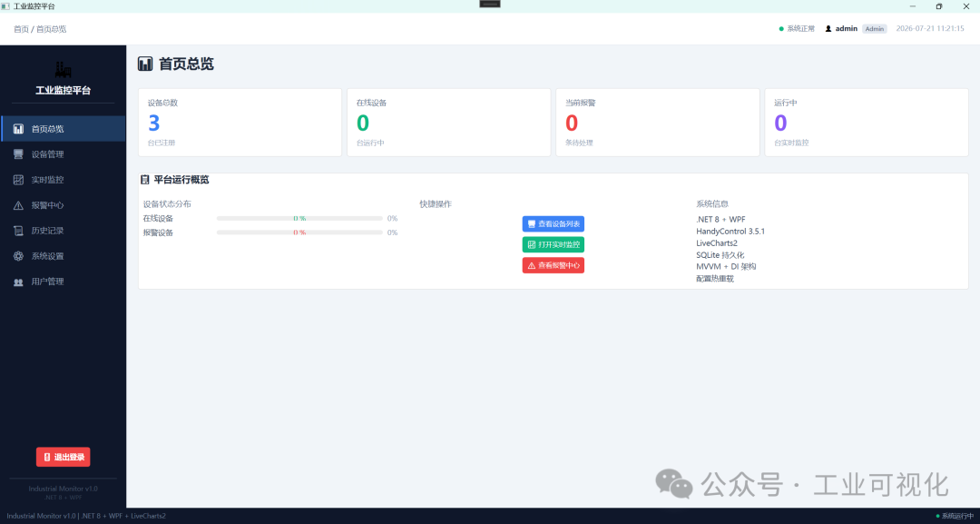Click the 首页总览 bar-chart icon in sidebar

18,129
